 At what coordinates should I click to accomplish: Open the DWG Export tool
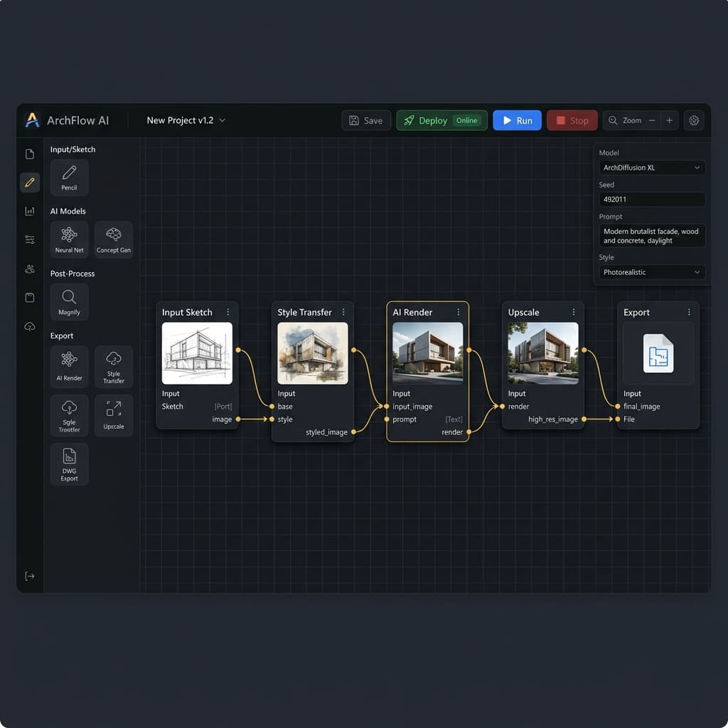click(69, 464)
